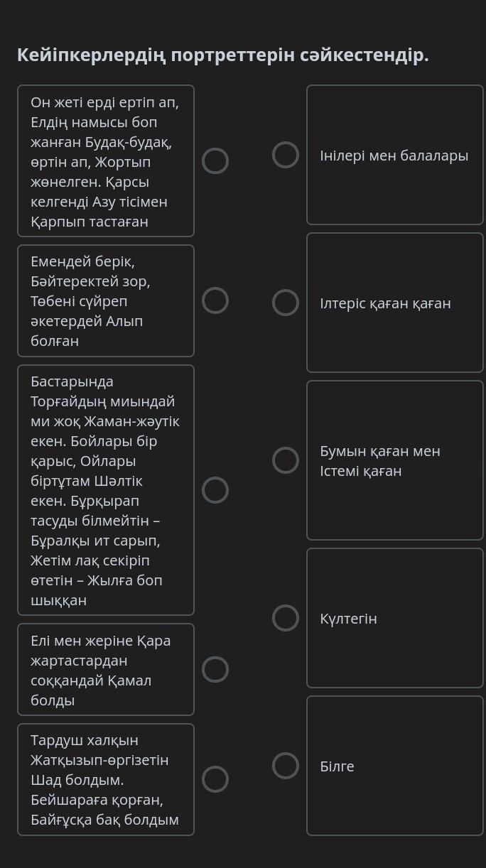Viewport: 486px width, 868px height.
Task: Select the radio circle beside 'Емендей берік' card
Action: coord(215,300)
